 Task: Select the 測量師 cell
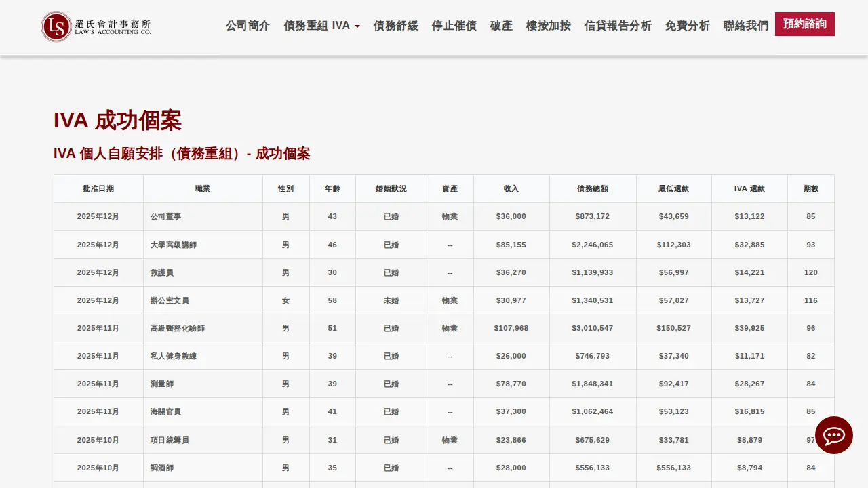tap(203, 384)
